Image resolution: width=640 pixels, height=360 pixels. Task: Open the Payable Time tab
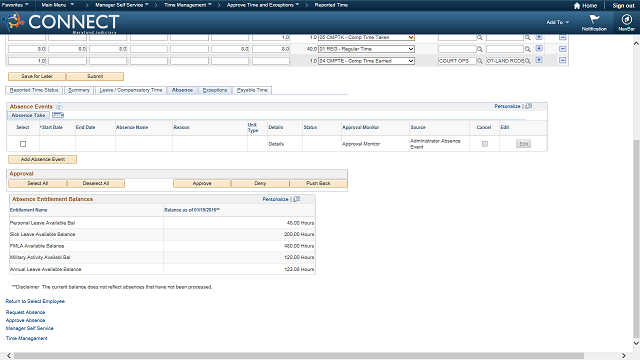[x=252, y=90]
